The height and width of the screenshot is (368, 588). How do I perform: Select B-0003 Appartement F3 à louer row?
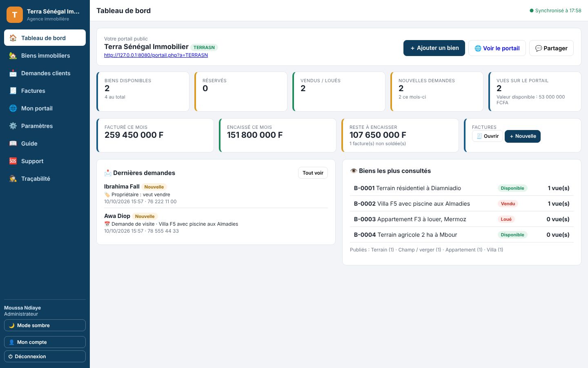click(x=462, y=219)
